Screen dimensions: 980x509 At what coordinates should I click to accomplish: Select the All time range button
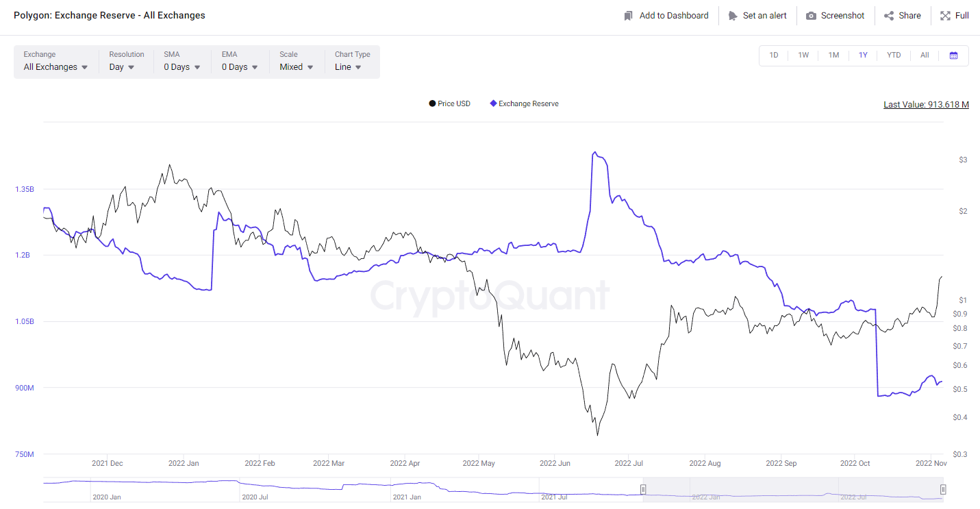tap(925, 55)
